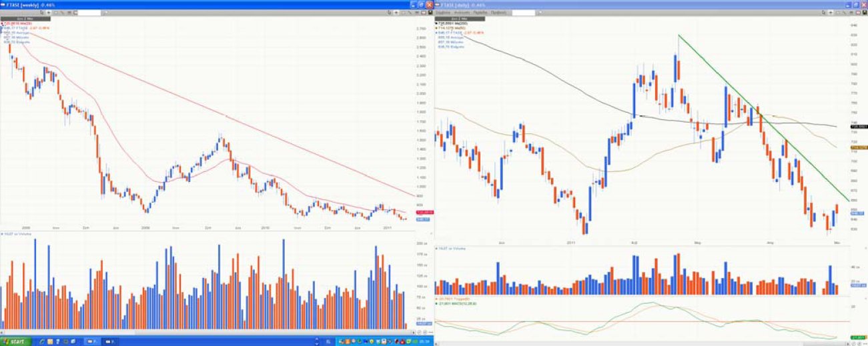Open the first menu in daily chart menu bar
Screen dimensions: 868x346
point(443,13)
